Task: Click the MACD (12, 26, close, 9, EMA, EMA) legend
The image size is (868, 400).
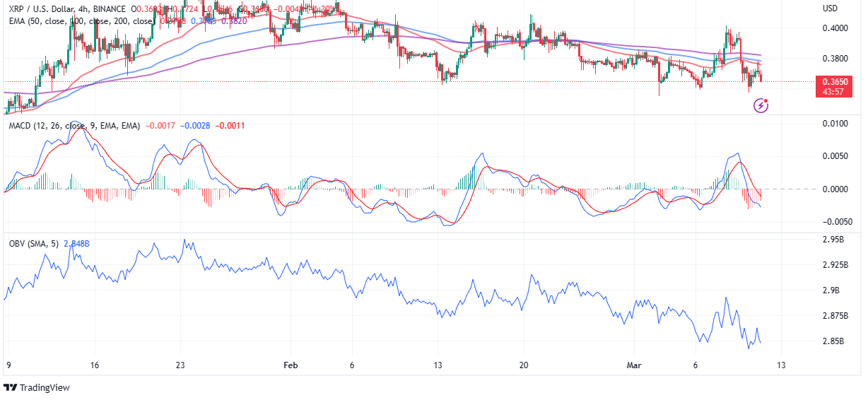Action: 74,126
